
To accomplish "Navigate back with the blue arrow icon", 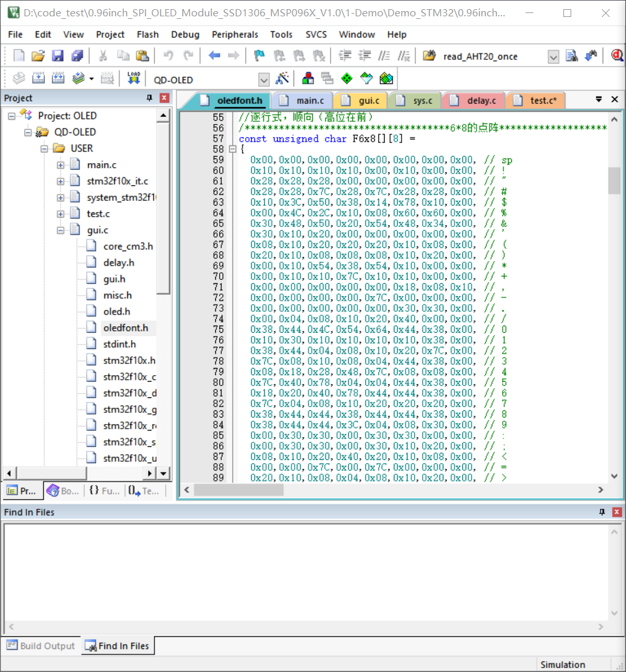I will pos(215,55).
